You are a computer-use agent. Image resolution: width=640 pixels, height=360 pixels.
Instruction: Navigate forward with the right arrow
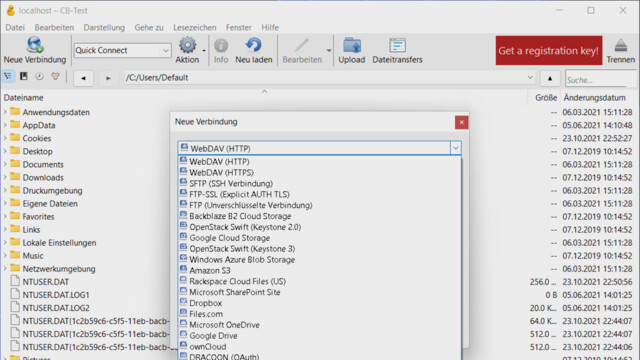point(108,78)
